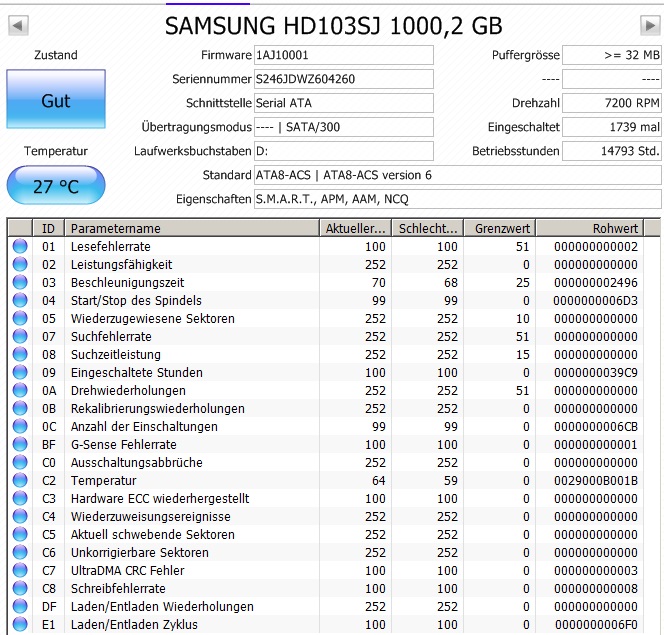The width and height of the screenshot is (664, 635).
Task: Click status orb for Anzahl der Einschaltungen
Action: pos(20,426)
